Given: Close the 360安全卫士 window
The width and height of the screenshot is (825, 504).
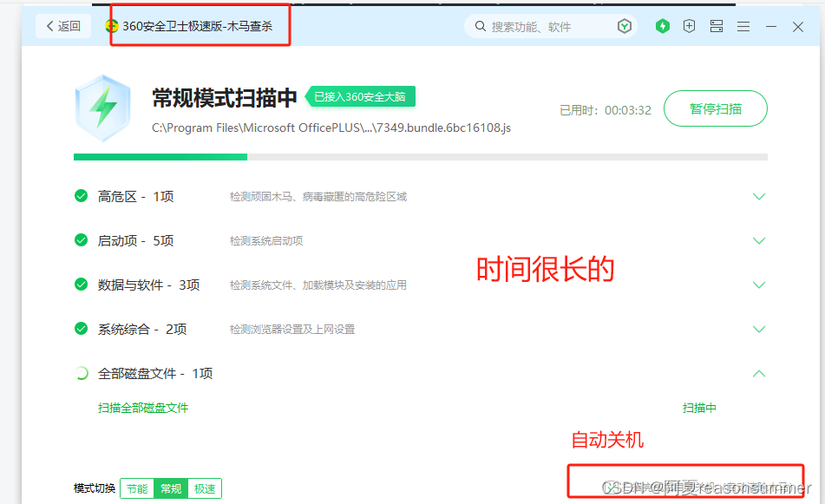Looking at the screenshot, I should click(x=797, y=27).
